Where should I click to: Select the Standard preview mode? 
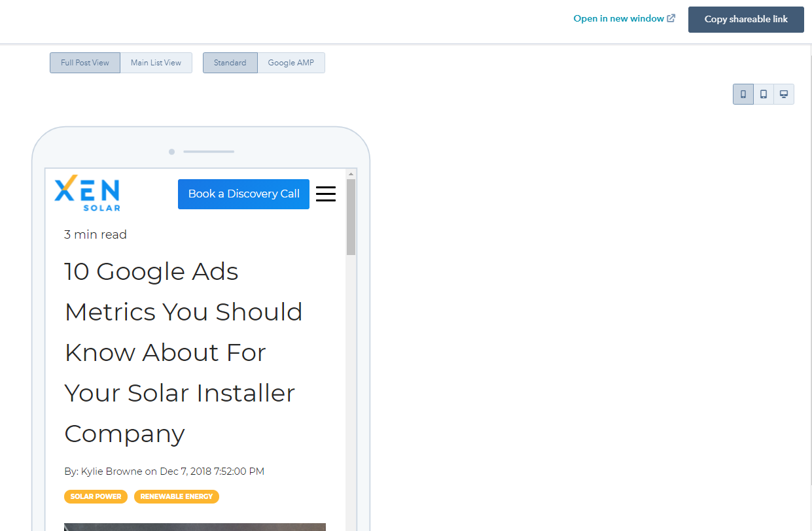230,63
